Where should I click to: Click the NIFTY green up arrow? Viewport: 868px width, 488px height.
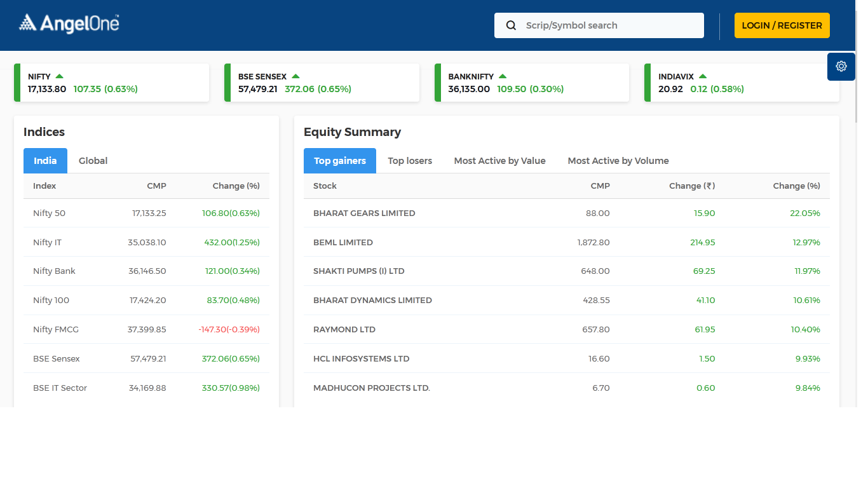pos(59,76)
